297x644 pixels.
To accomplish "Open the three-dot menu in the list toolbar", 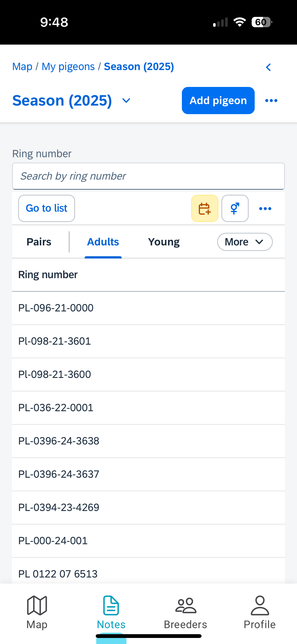I will tap(265, 208).
